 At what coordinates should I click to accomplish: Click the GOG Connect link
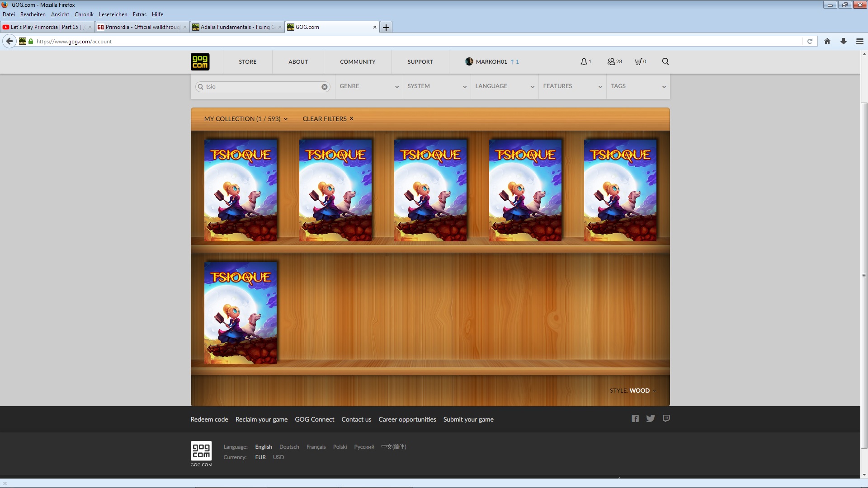pyautogui.click(x=315, y=419)
